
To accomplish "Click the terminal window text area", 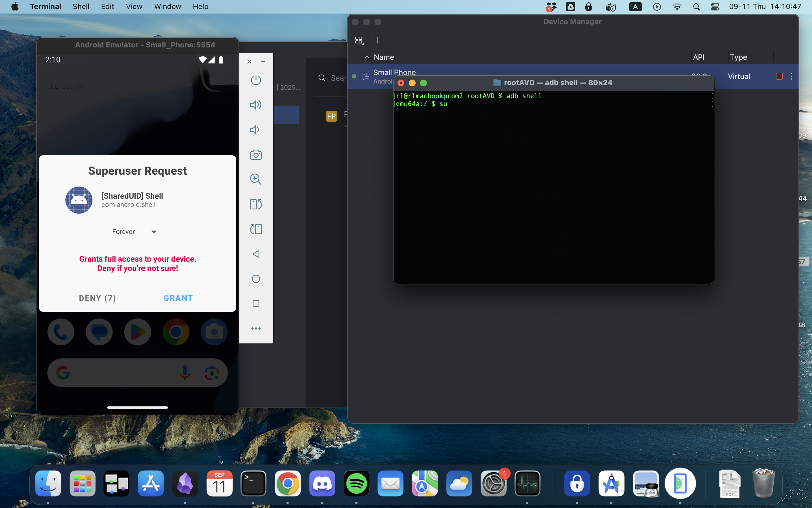I will pyautogui.click(x=553, y=187).
